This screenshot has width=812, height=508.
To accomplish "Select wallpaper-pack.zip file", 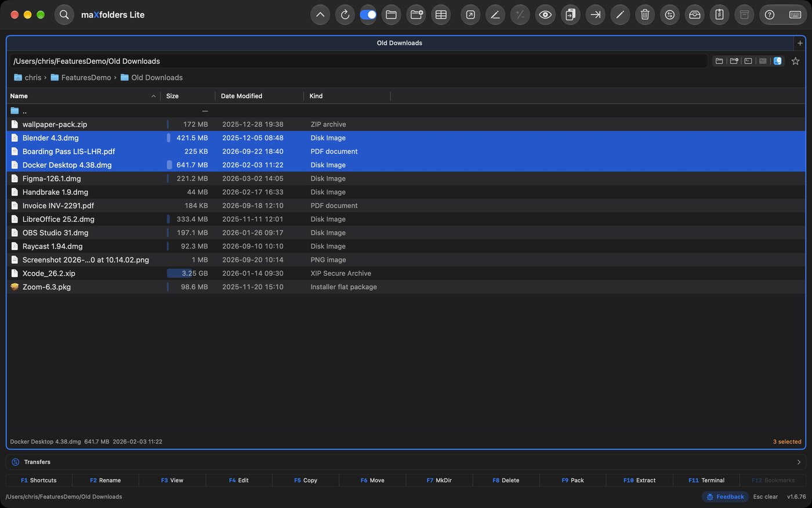I will [406, 124].
